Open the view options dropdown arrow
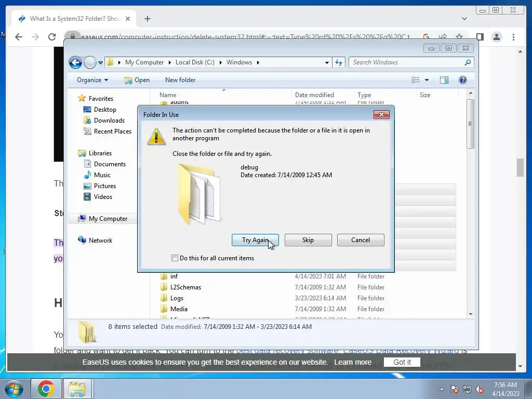 [x=427, y=80]
